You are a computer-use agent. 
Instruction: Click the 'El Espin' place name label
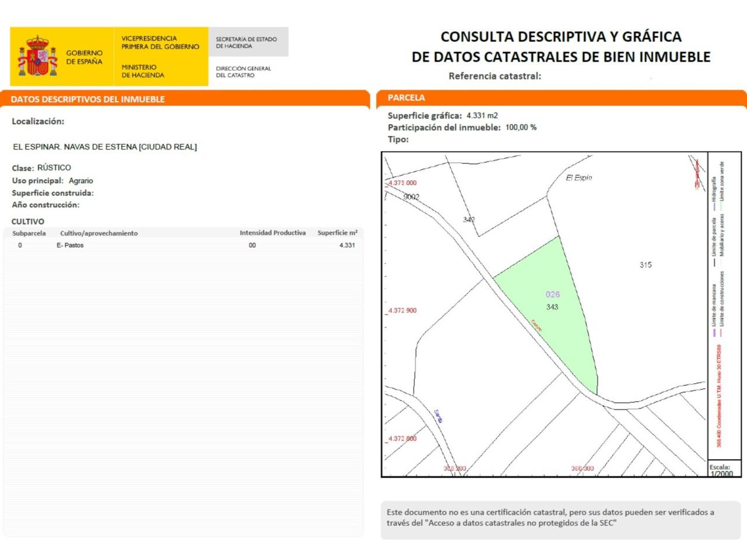coord(578,178)
